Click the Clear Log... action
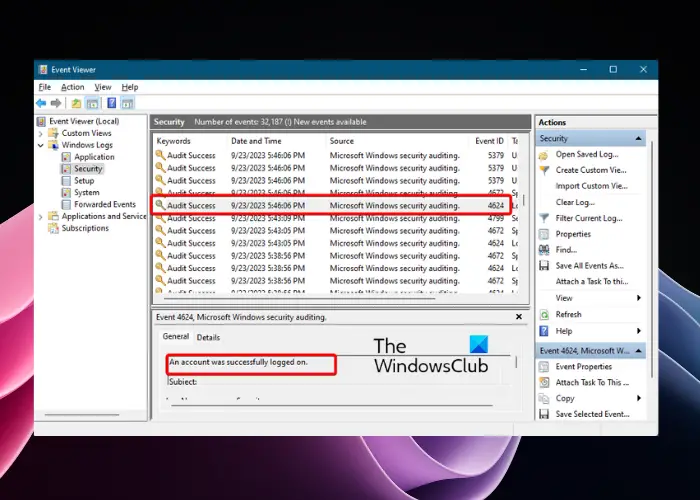This screenshot has height=500, width=700. coord(575,202)
